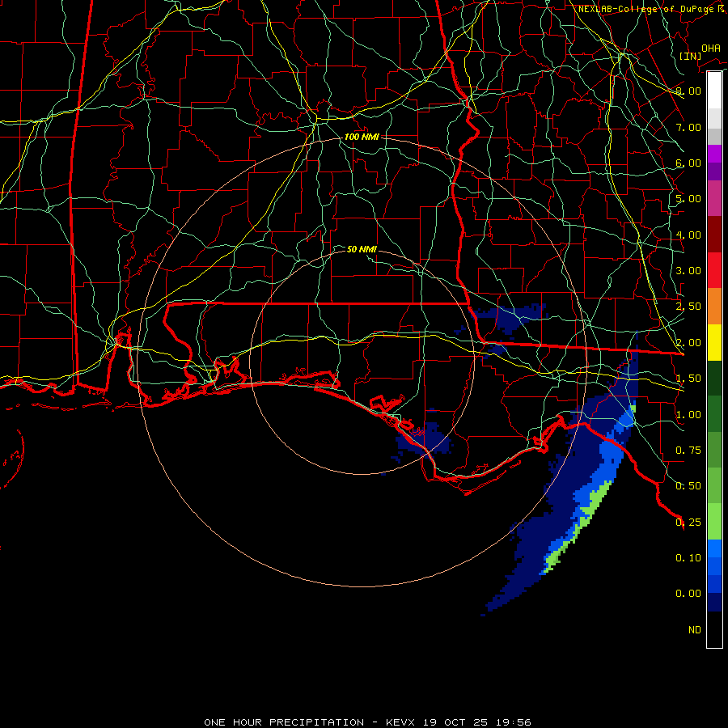The image size is (728, 728).
Task: Click the ND label at the legend bottom
Action: (x=695, y=630)
